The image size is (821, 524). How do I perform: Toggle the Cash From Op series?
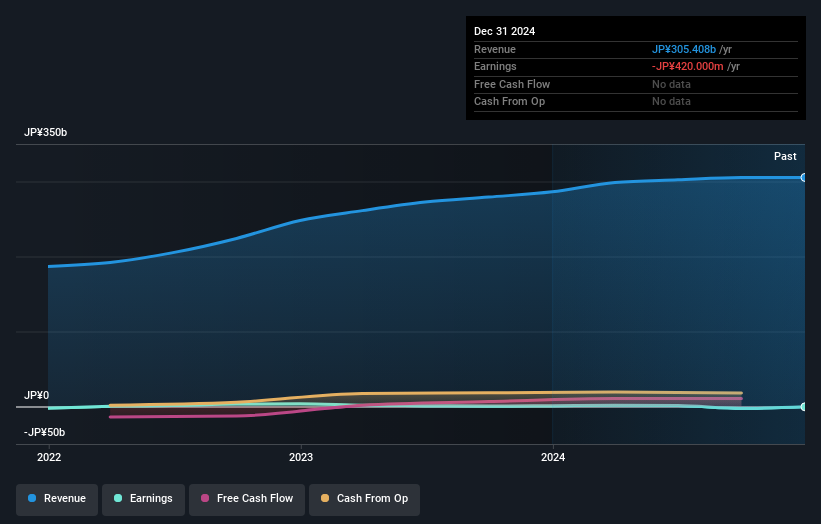(x=364, y=499)
